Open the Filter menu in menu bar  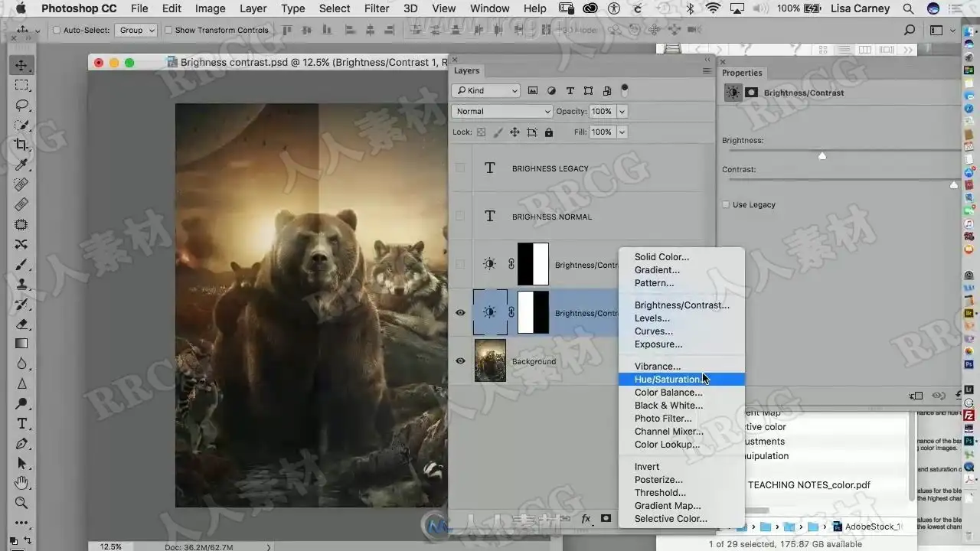pos(376,8)
